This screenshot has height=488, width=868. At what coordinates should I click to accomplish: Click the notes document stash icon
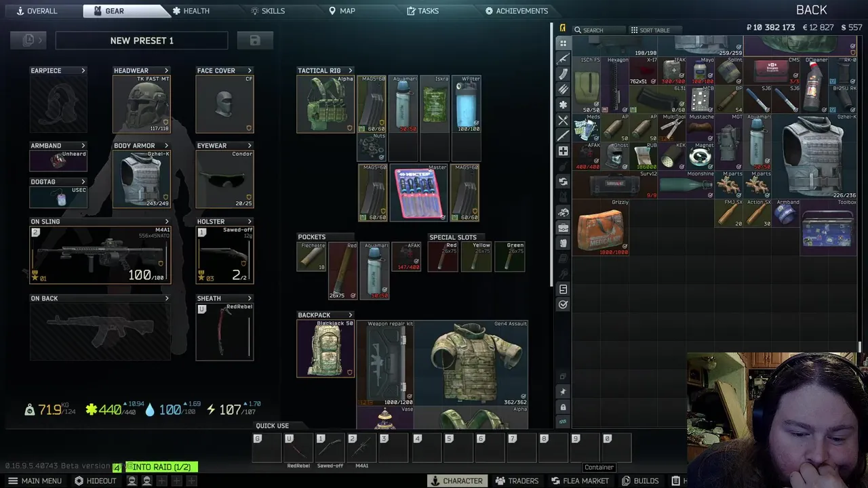[x=563, y=289]
